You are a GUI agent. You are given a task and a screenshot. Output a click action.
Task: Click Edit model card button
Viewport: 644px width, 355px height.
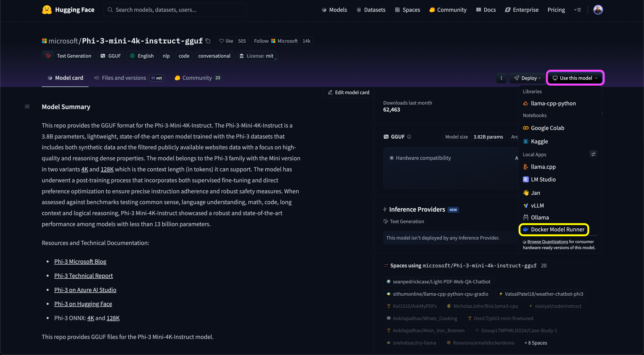tap(349, 92)
